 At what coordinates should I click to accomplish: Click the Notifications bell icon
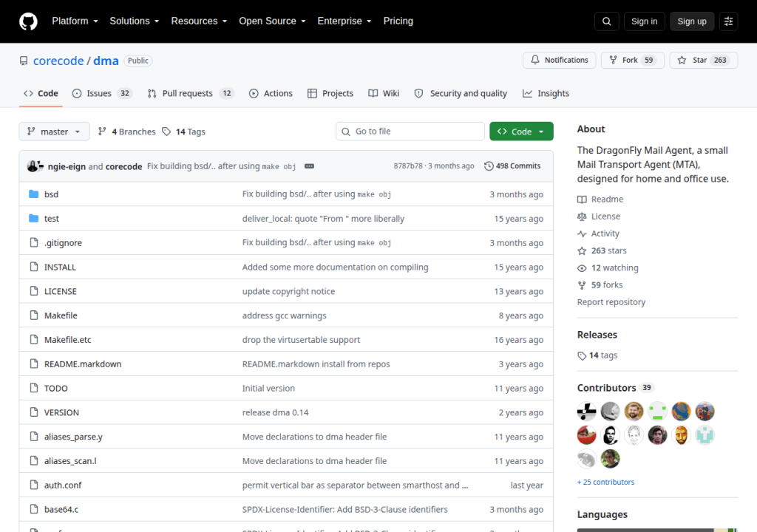pos(535,60)
